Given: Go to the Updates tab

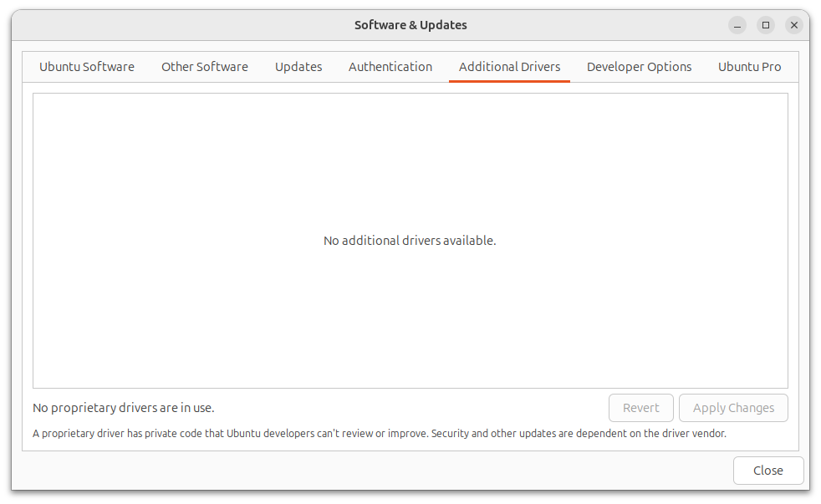Looking at the screenshot, I should (x=298, y=67).
